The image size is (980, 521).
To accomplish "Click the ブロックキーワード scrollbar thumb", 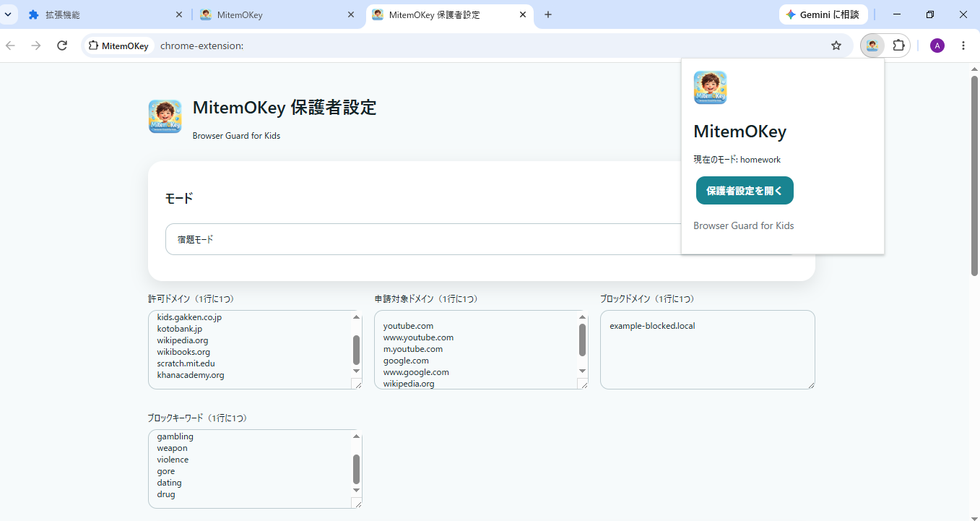I will tap(356, 469).
